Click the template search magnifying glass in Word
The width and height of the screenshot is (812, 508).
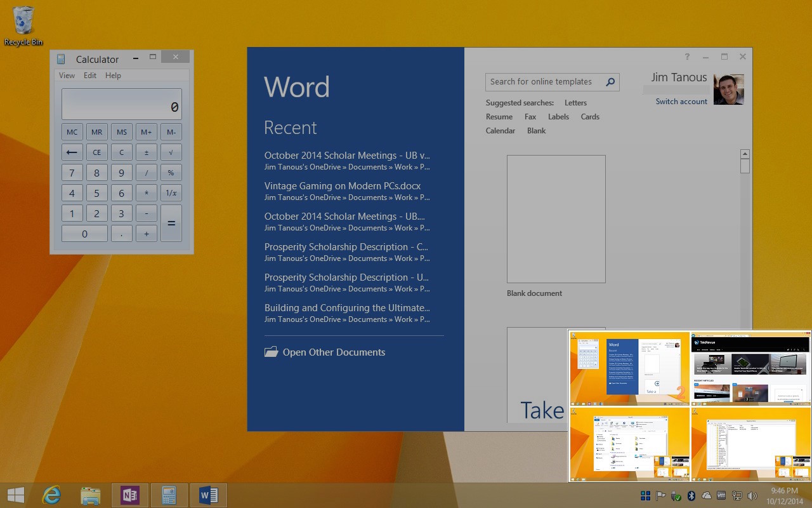[609, 82]
